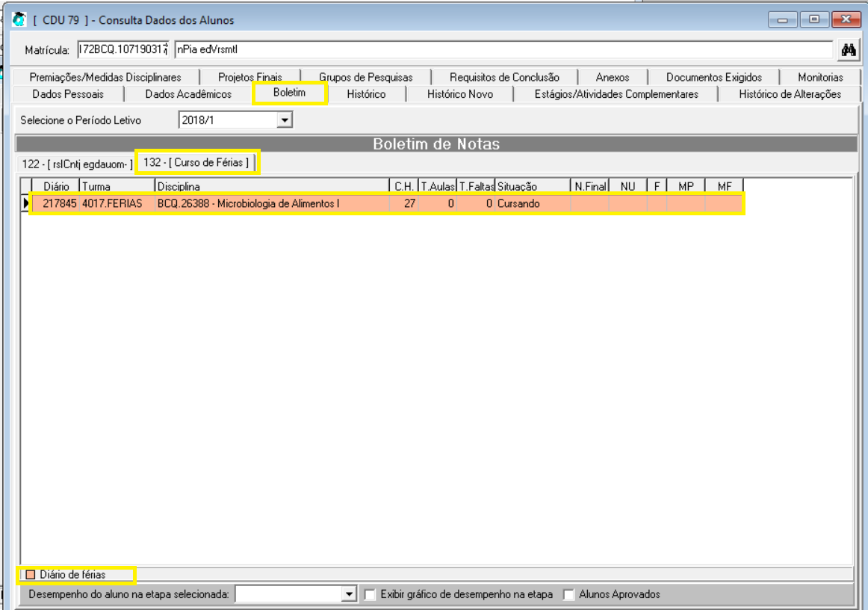Go to Estágios/Atividades Complementares tab
This screenshot has height=610, width=868.
click(x=616, y=94)
